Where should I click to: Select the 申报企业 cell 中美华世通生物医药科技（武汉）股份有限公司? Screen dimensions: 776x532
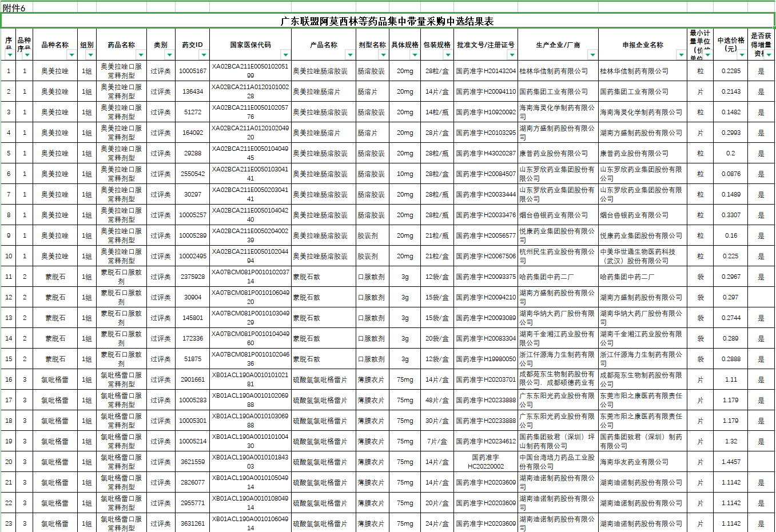click(x=643, y=256)
